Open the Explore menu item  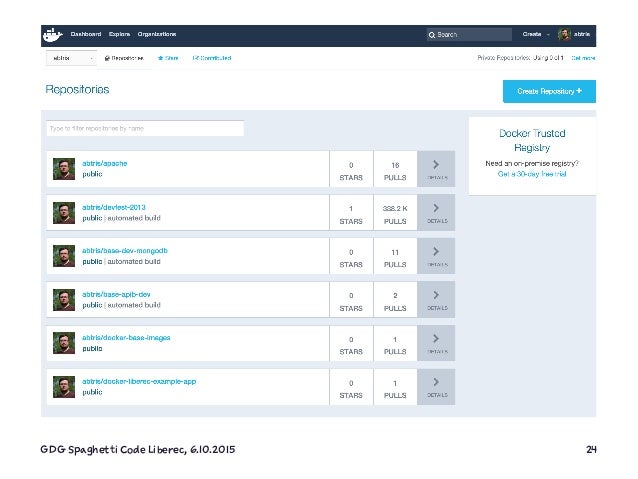point(119,34)
